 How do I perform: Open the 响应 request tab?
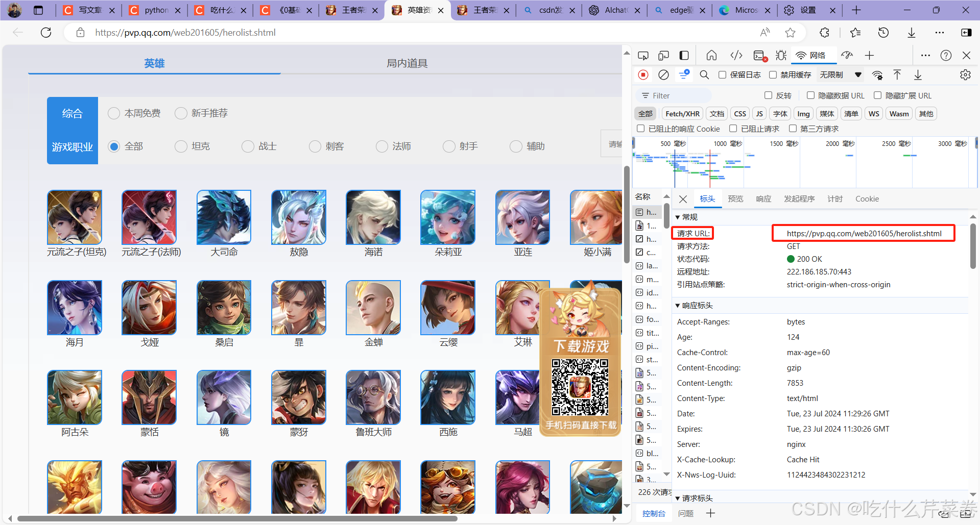coord(763,199)
